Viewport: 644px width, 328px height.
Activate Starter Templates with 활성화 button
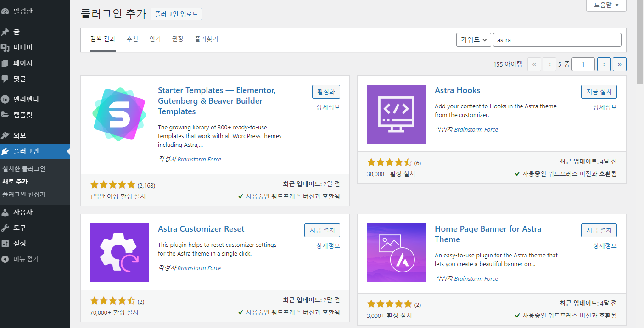[x=326, y=92]
